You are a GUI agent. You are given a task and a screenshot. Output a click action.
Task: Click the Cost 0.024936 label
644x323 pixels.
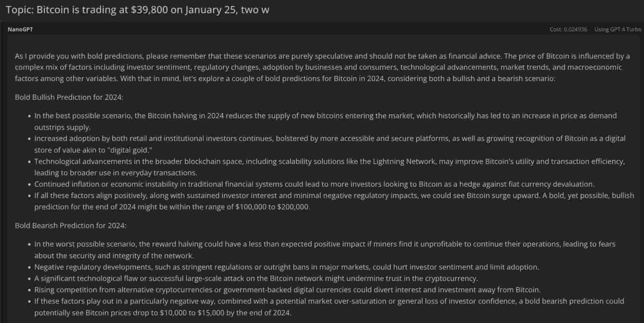(568, 29)
